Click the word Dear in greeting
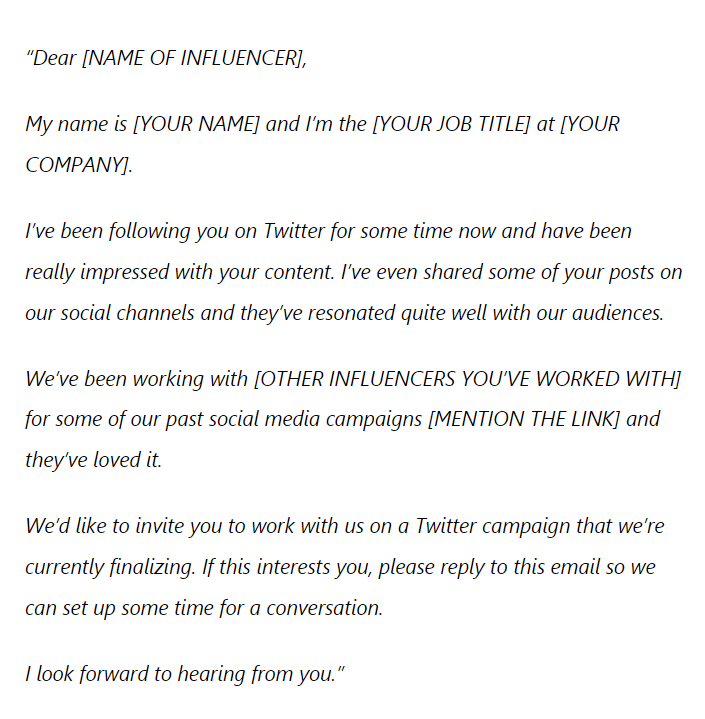 [x=55, y=59]
